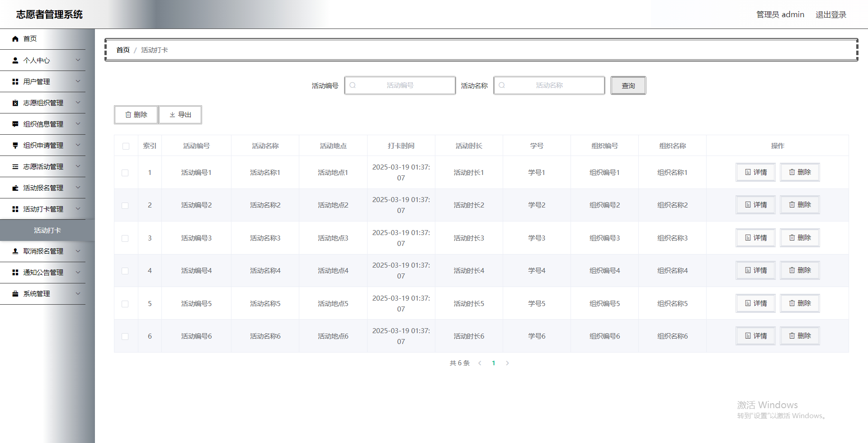
Task: Check the checkbox for 活动编号3 row
Action: (125, 238)
